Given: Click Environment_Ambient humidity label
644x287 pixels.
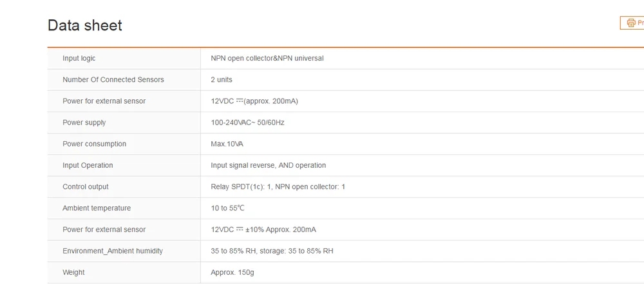Looking at the screenshot, I should pos(113,251).
